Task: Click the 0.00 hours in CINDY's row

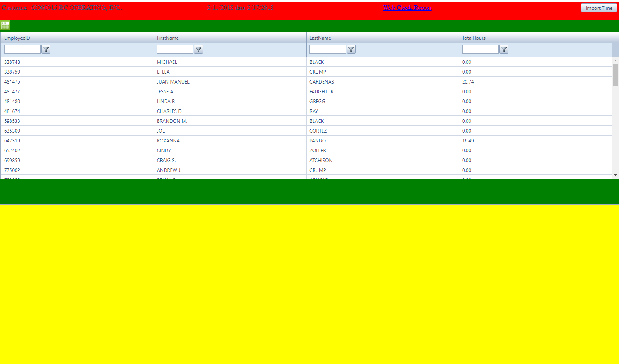Action: (467, 151)
